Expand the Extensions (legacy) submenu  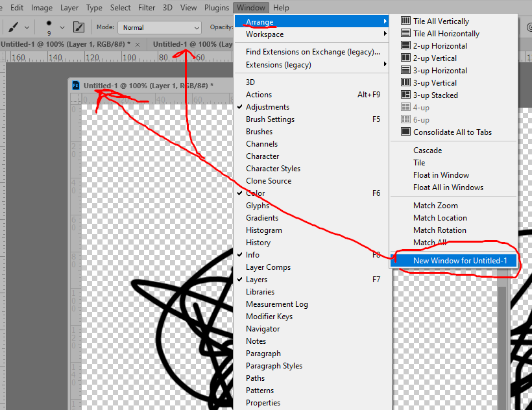click(x=311, y=65)
